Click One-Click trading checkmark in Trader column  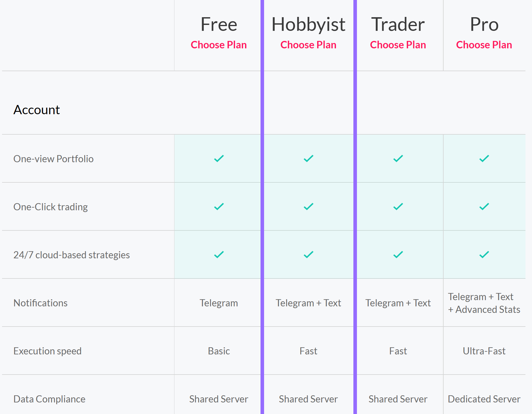point(398,207)
